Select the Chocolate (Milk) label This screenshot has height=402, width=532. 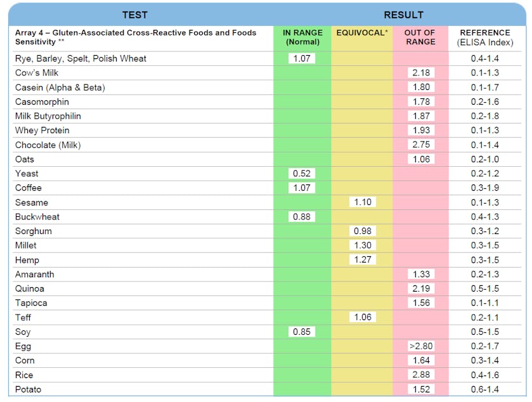click(x=48, y=145)
